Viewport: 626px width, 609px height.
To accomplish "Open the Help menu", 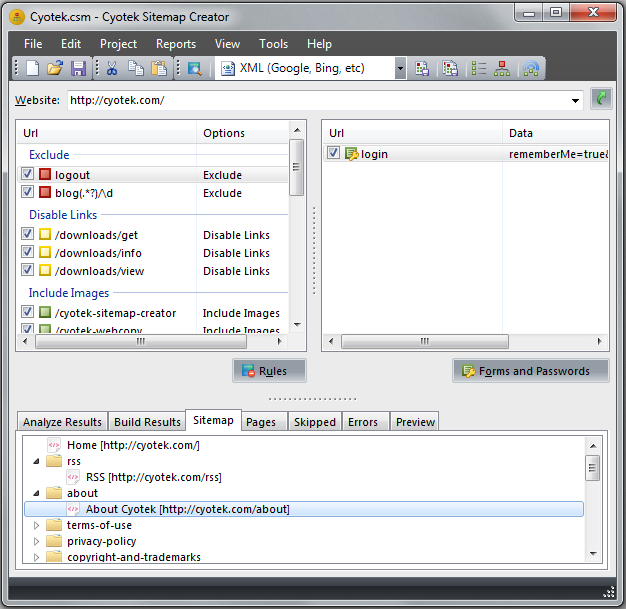I will [319, 44].
